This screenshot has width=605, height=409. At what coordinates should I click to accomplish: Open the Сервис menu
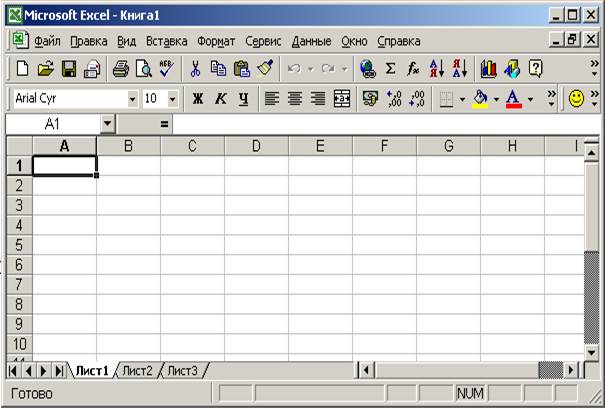[263, 41]
